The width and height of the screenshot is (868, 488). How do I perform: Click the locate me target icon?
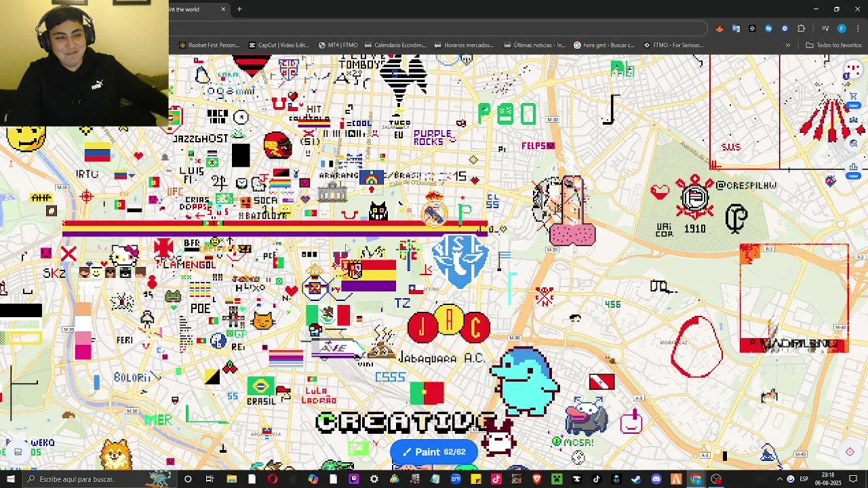(850, 452)
